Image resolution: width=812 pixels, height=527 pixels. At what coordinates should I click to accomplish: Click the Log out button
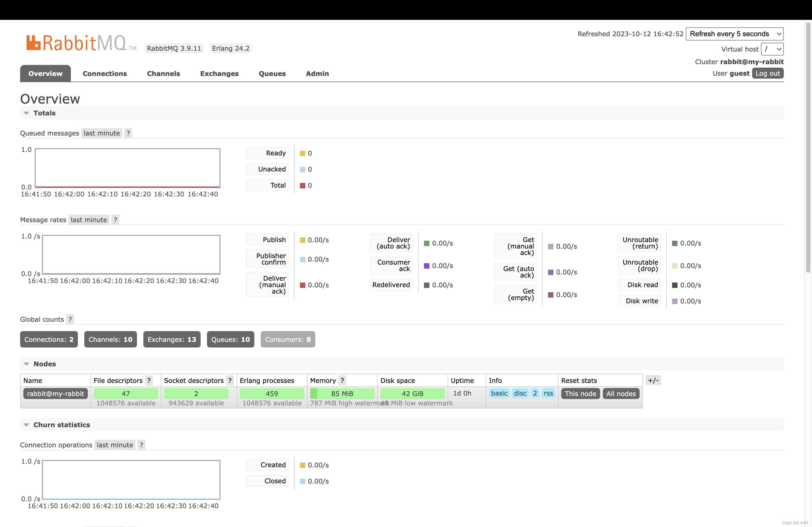767,73
